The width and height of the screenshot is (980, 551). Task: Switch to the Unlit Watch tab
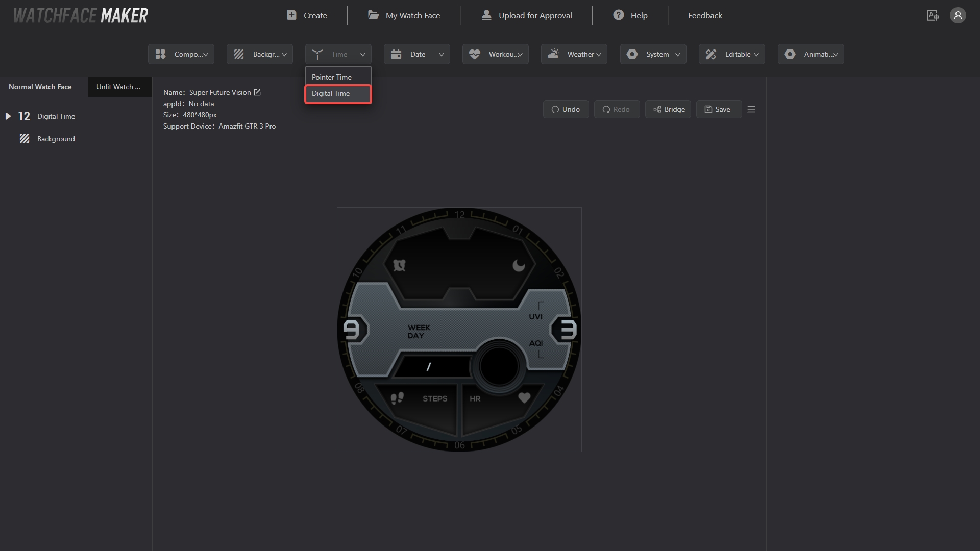tap(118, 87)
